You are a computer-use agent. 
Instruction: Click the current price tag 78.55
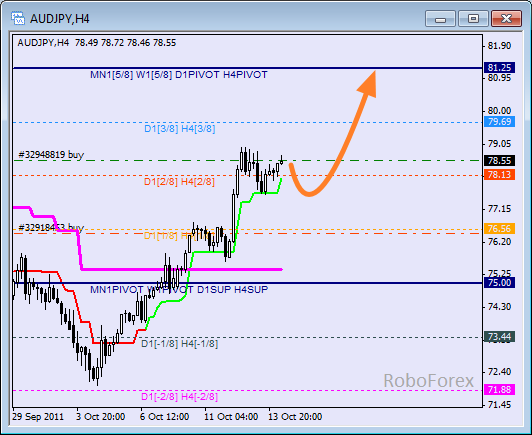pos(499,160)
